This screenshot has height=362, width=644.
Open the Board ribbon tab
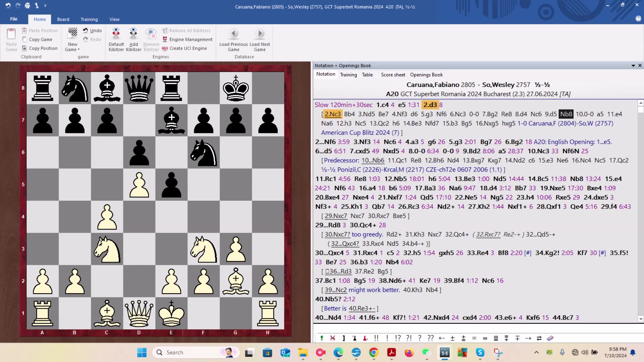pos(63,19)
